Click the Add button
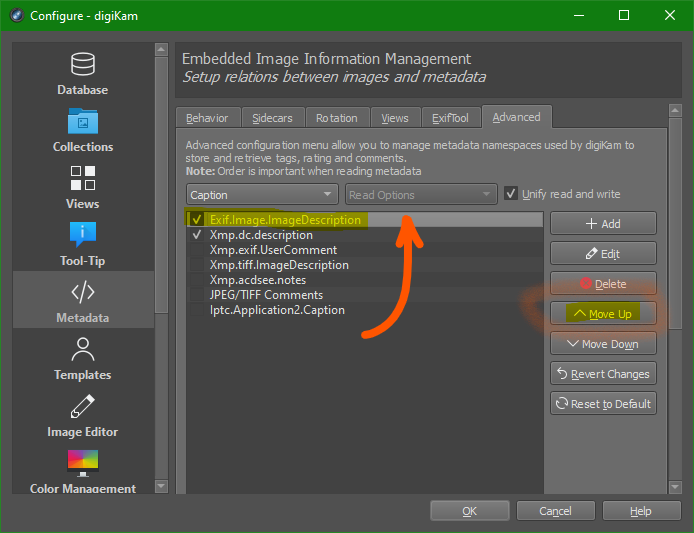Screen dimensions: 694x533 coord(603,224)
